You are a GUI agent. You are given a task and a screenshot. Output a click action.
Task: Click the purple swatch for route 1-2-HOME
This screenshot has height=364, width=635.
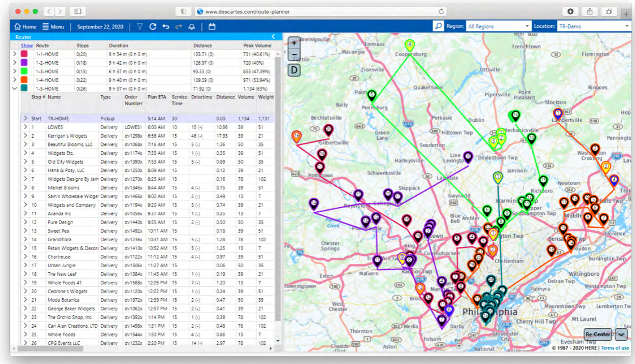coord(24,63)
